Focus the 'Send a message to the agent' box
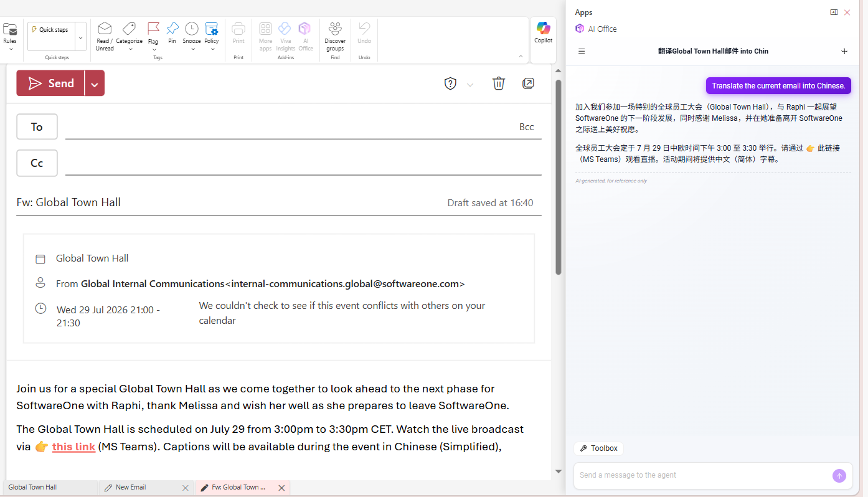Viewport: 868px width, 497px height. point(702,475)
